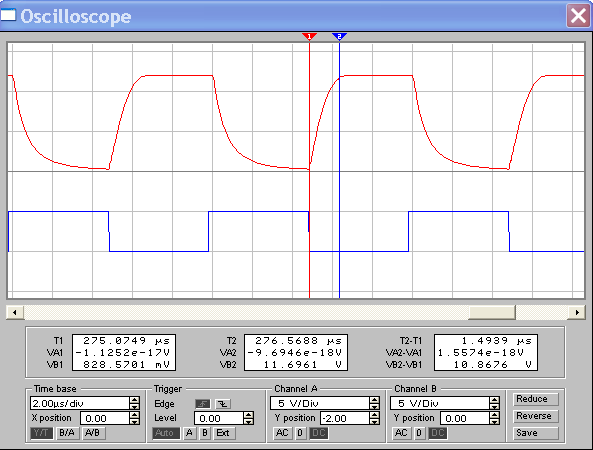
Task: Set trigger source to B
Action: click(x=205, y=433)
